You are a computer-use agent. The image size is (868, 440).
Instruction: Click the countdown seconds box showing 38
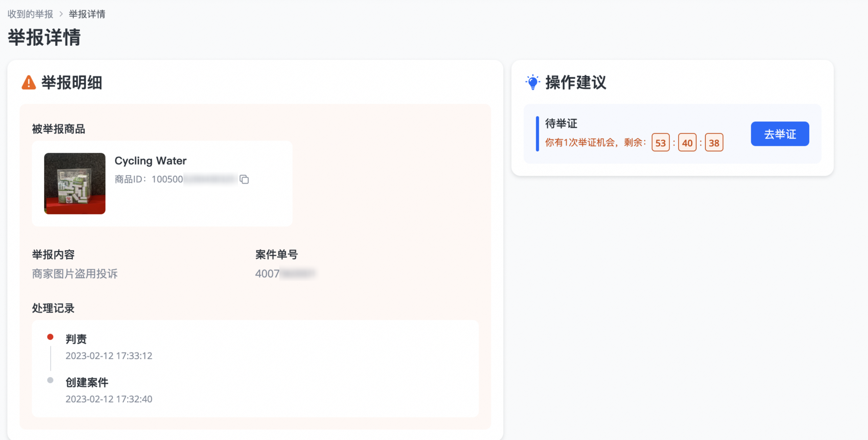pyautogui.click(x=714, y=143)
